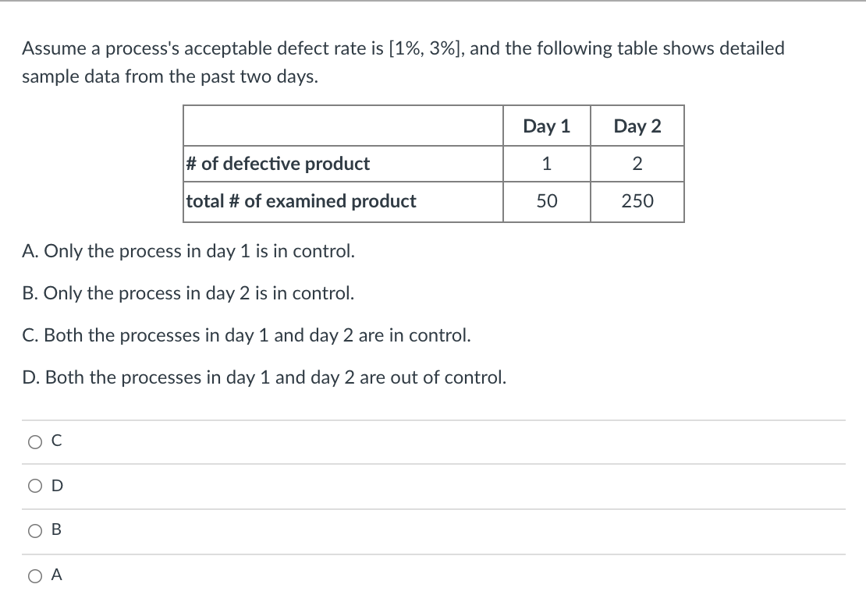Viewport: 866px width, 616px height.
Task: Click the Day 2 table header
Action: point(637,126)
